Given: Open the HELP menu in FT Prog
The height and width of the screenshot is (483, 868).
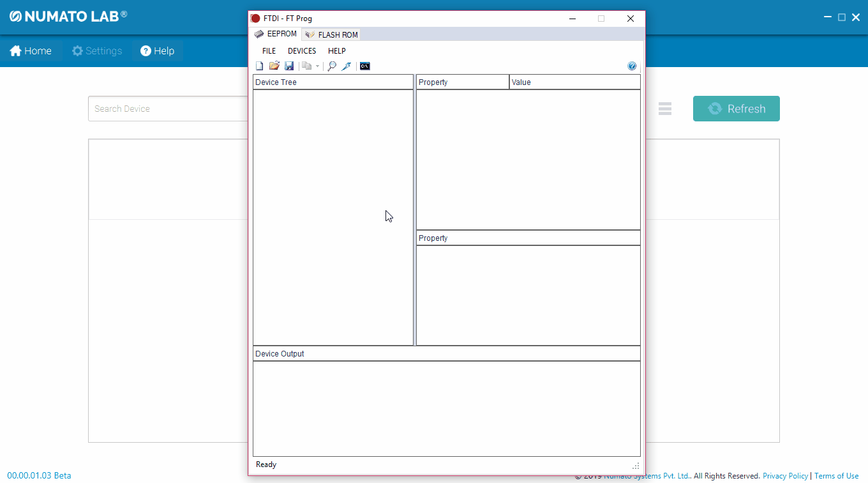Looking at the screenshot, I should (336, 51).
